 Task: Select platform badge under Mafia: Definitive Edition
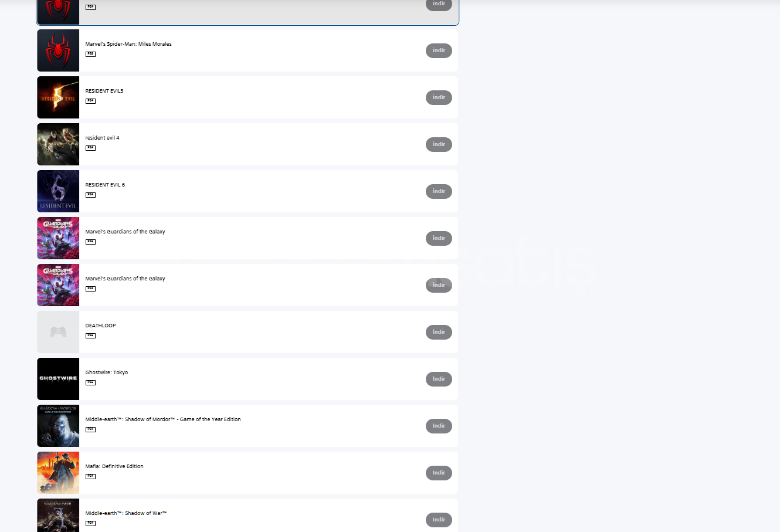[x=90, y=476]
